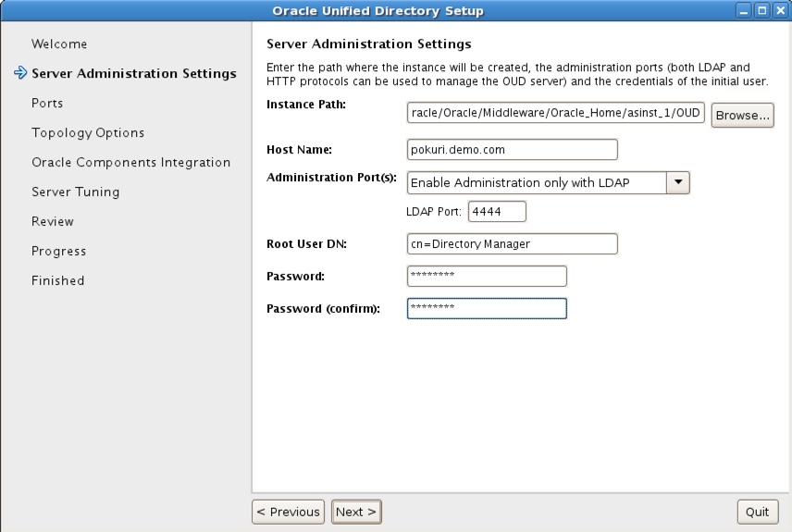The image size is (792, 532).
Task: Quit the installer
Action: click(x=757, y=512)
